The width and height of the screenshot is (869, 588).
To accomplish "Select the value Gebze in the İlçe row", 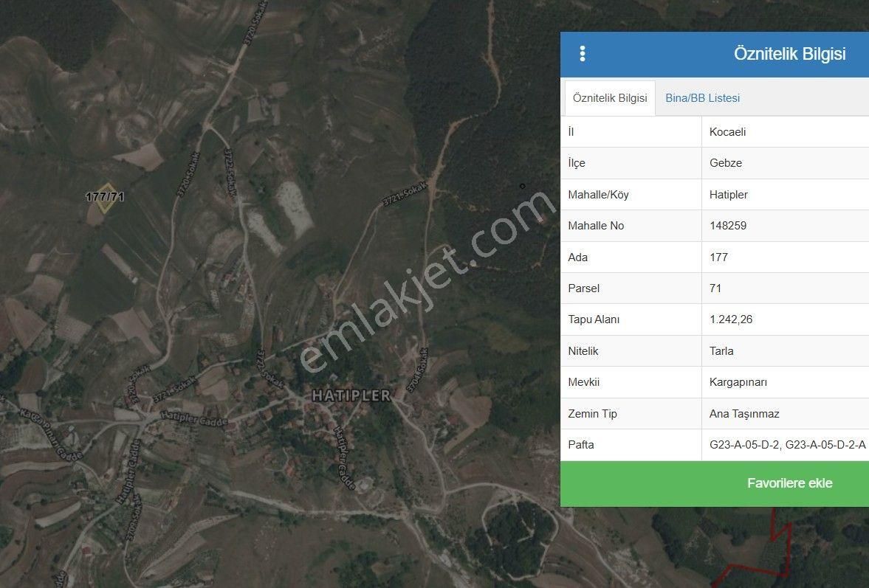I will click(x=726, y=163).
